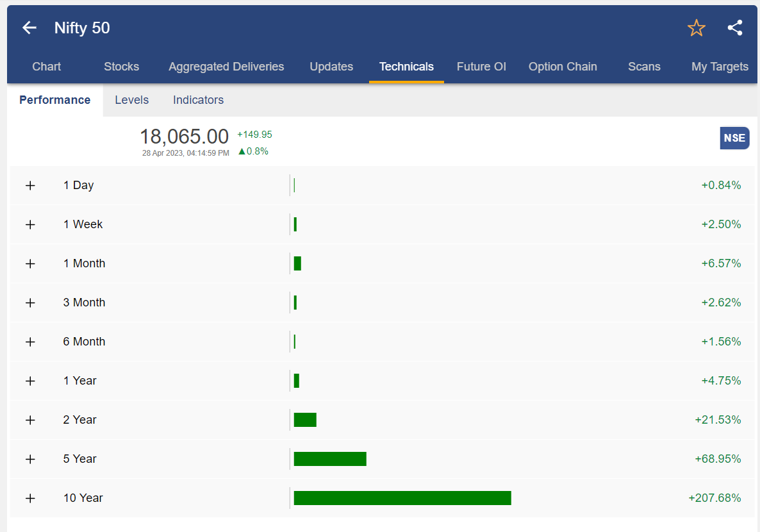
Task: Expand the 6 Month performance details
Action: pyautogui.click(x=30, y=341)
